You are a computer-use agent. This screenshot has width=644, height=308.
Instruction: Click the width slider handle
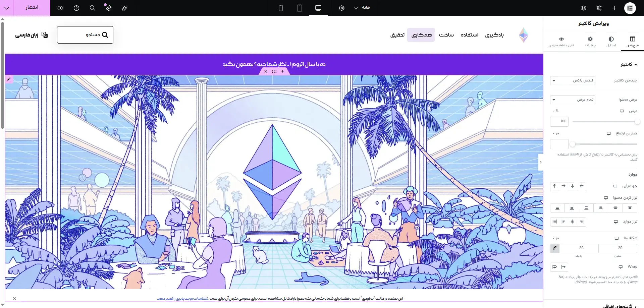(x=637, y=122)
